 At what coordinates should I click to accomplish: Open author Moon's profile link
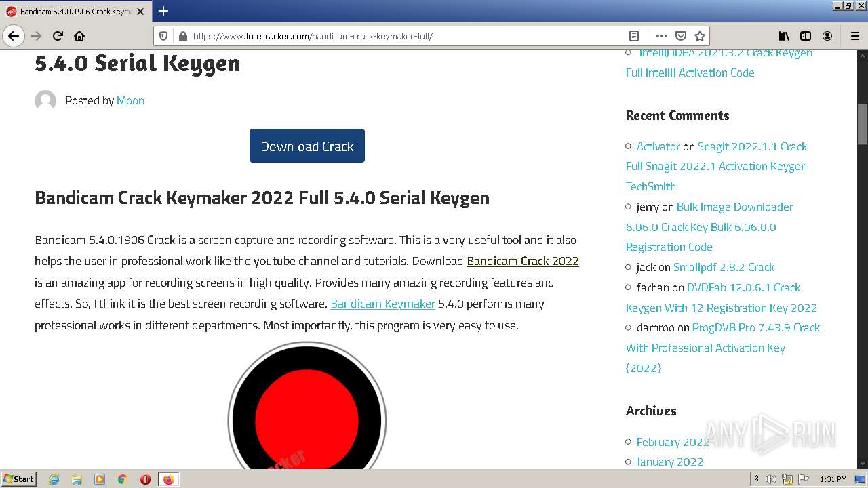(x=130, y=100)
